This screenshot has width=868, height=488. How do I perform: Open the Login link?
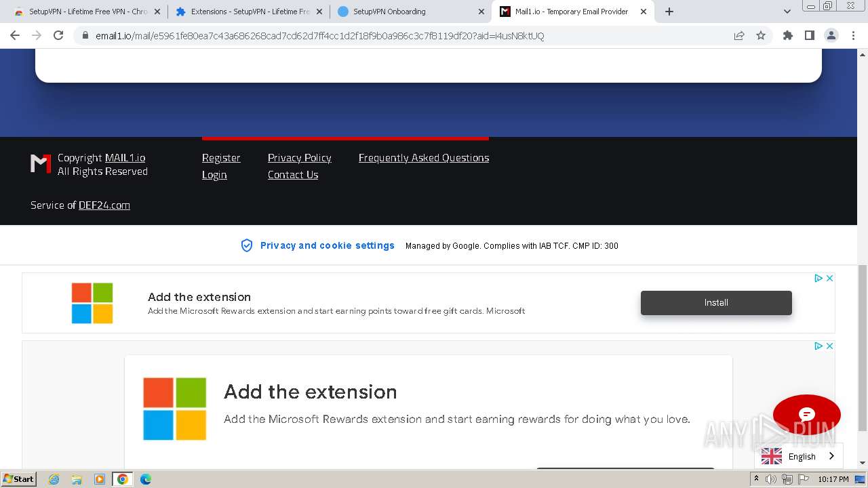point(214,175)
